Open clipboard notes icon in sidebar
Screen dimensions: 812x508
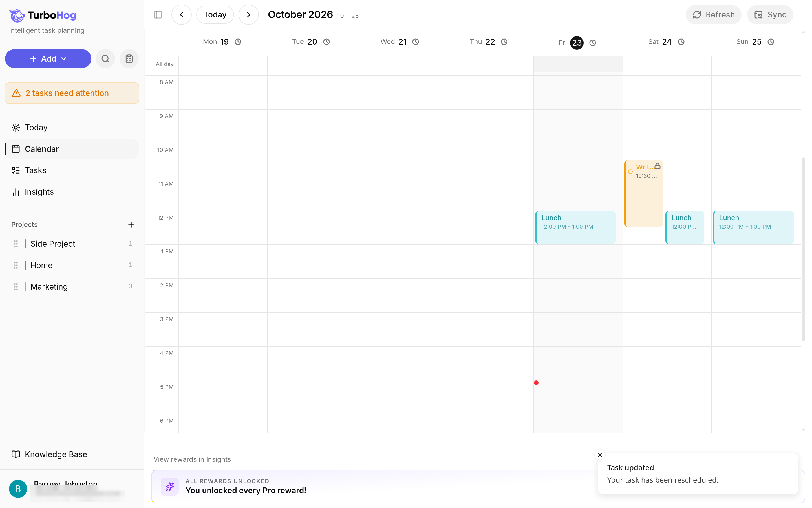point(129,59)
